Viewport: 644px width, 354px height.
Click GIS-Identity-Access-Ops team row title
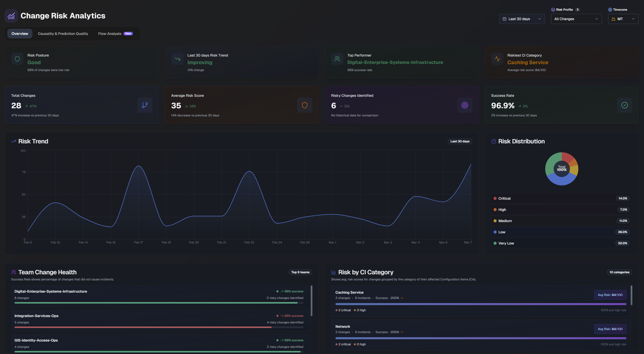[36, 340]
